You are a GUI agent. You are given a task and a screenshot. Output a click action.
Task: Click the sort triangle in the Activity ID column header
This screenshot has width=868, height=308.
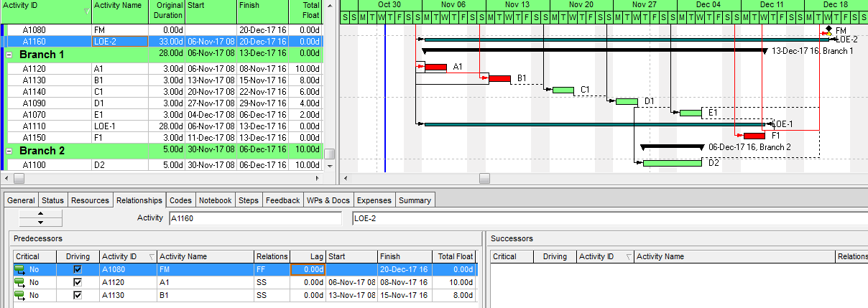point(86,11)
